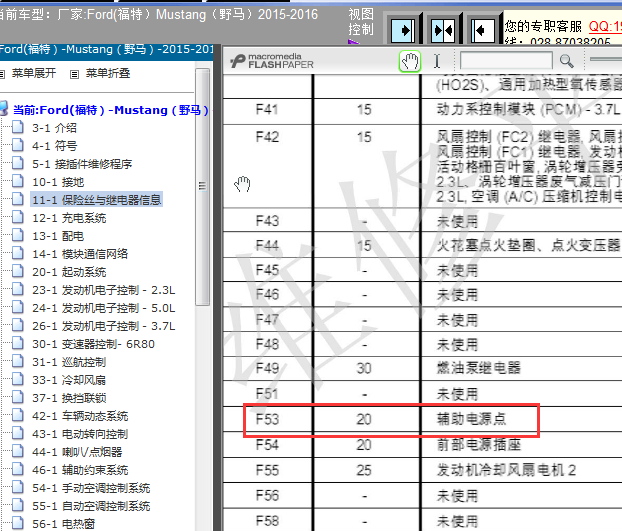Open tree item 56-1 电热窗

[63, 524]
